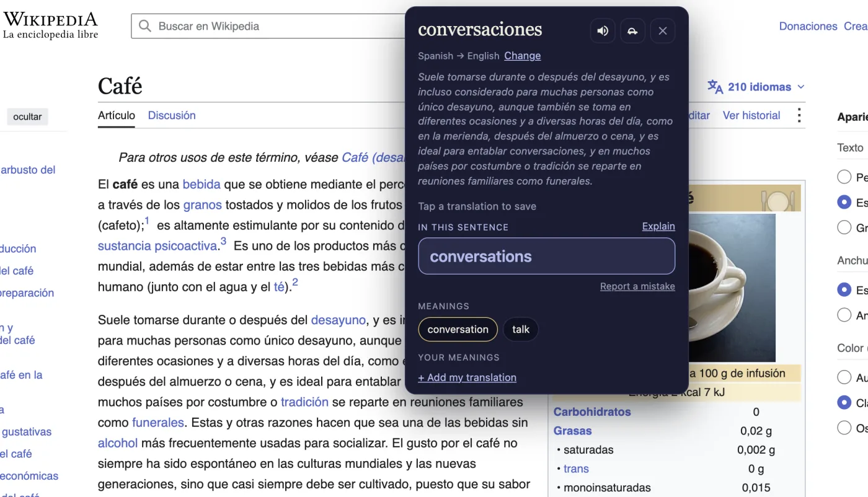Click '+ Add my translation'
The height and width of the screenshot is (497, 868).
click(467, 377)
